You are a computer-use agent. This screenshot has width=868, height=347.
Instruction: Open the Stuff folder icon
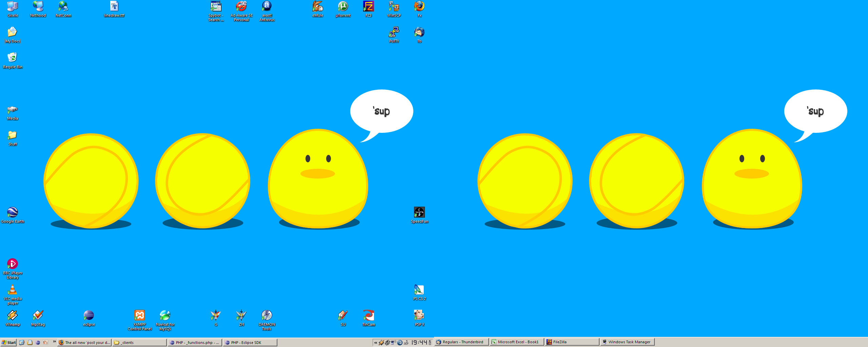[13, 138]
